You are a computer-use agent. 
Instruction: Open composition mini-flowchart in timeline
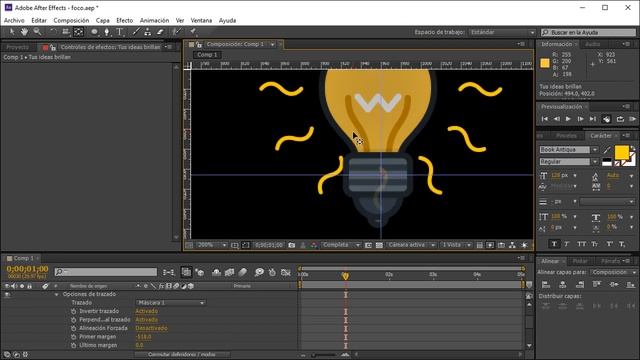pyautogui.click(x=169, y=272)
